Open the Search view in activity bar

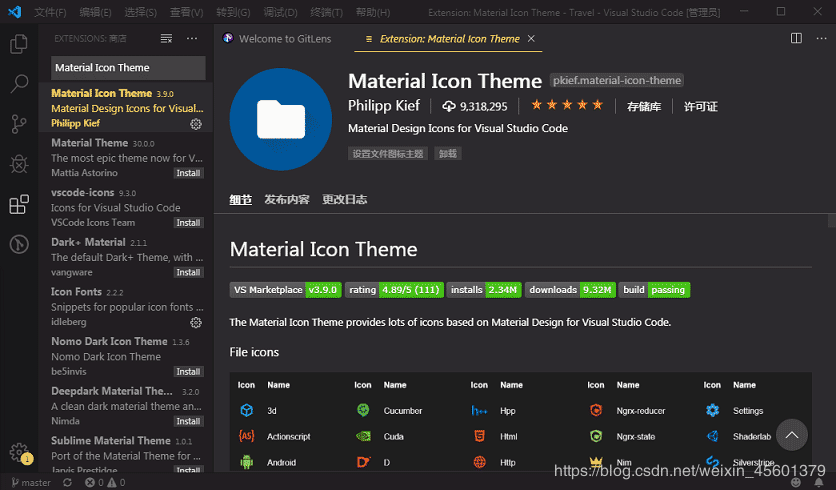tap(18, 84)
